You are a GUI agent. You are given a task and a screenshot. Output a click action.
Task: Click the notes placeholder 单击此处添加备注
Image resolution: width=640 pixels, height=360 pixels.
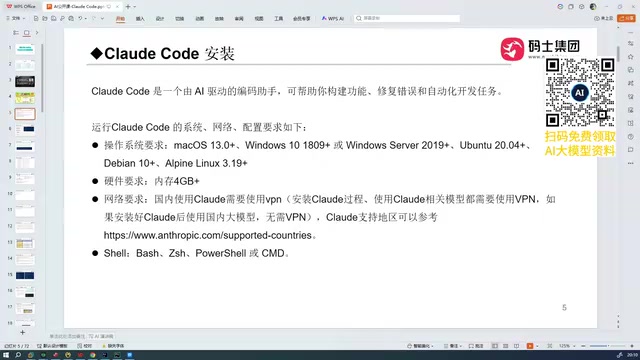(67, 336)
